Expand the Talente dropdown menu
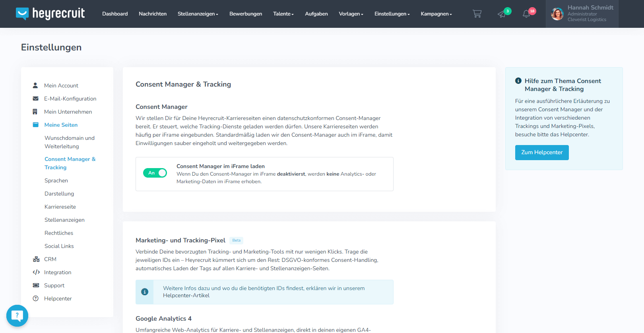 [x=283, y=14]
